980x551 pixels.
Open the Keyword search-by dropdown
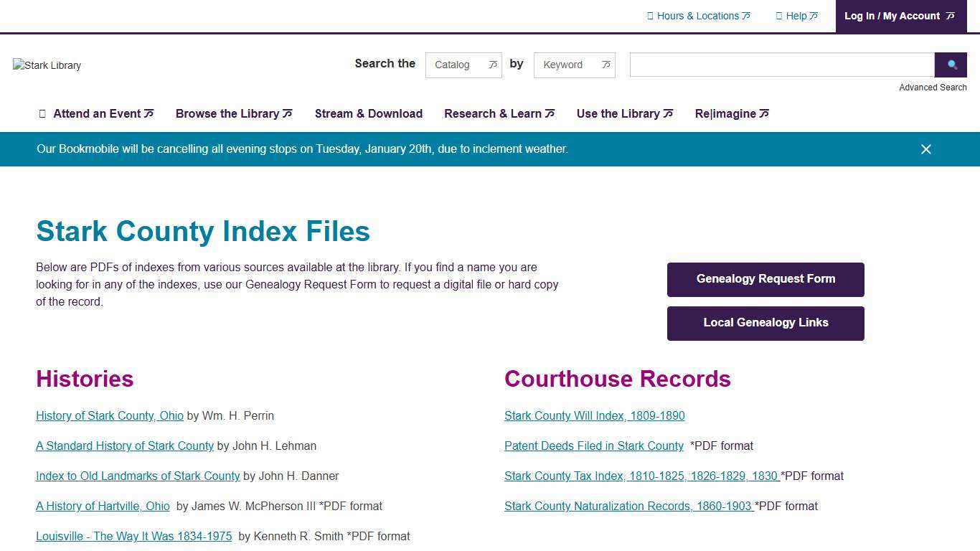coord(574,65)
